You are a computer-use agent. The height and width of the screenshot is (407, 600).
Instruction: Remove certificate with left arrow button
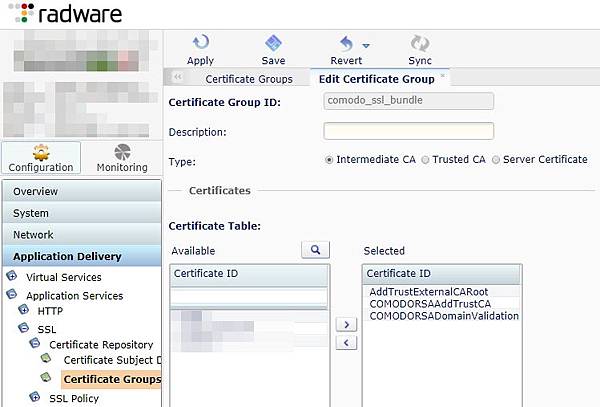[345, 343]
